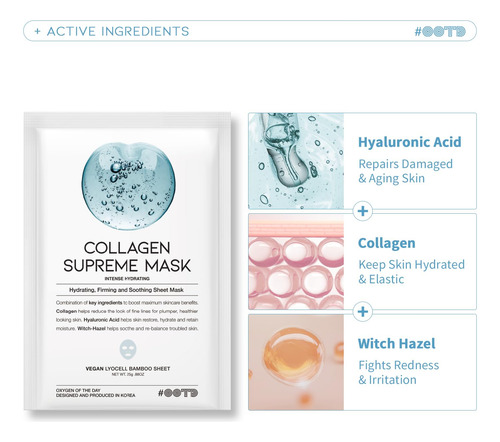Click the Active Ingredients banner title
This screenshot has width=500, height=442.
pos(118,32)
